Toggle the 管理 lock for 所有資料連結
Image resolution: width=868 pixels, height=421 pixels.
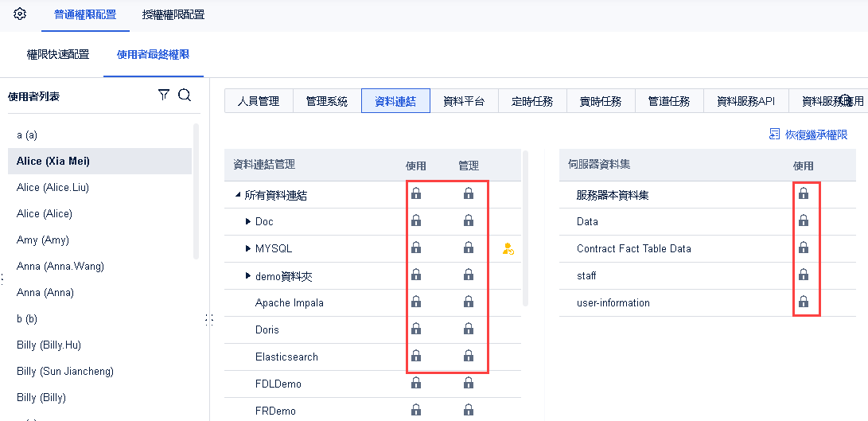click(x=469, y=194)
